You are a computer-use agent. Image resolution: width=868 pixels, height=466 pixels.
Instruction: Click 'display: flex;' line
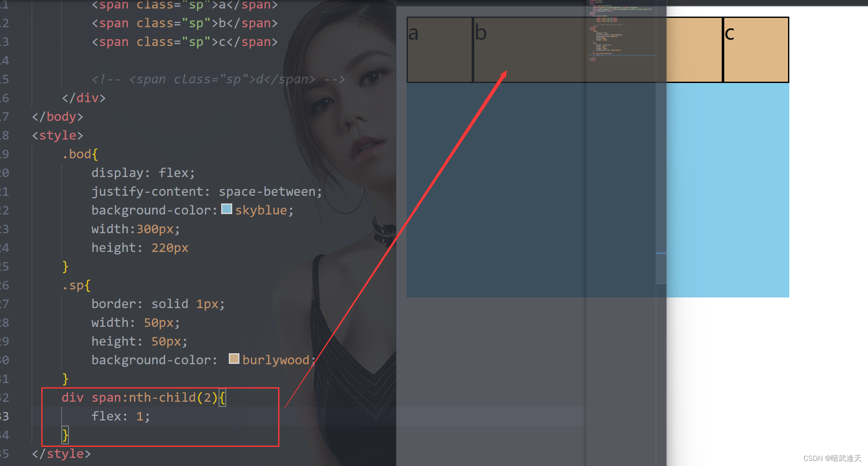143,173
